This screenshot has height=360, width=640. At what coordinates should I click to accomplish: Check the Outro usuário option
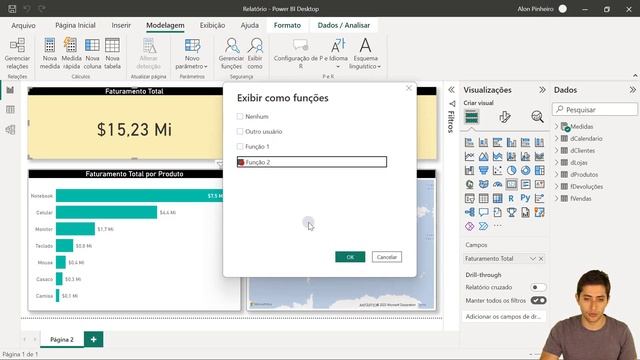pos(240,131)
